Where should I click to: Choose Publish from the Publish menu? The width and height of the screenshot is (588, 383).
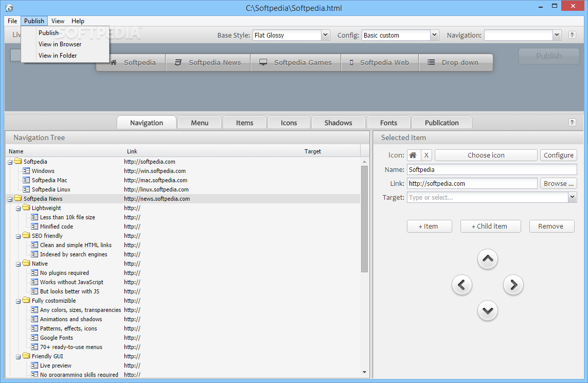click(65, 32)
